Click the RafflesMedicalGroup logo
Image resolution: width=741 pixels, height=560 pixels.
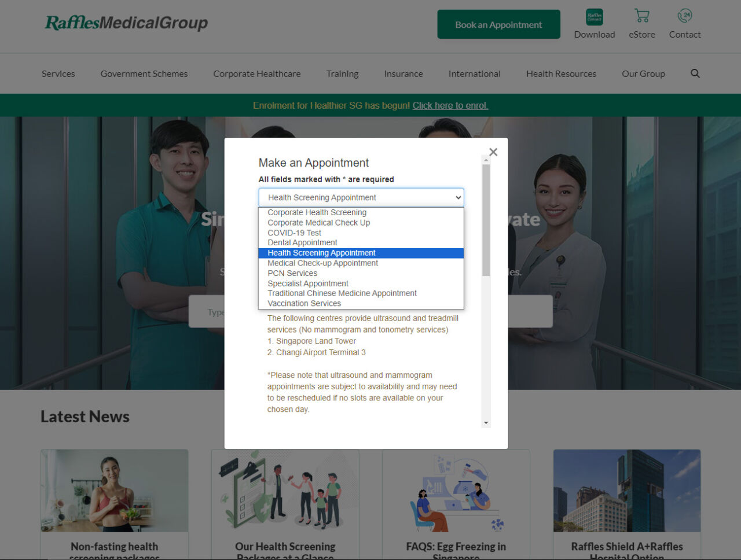(126, 23)
